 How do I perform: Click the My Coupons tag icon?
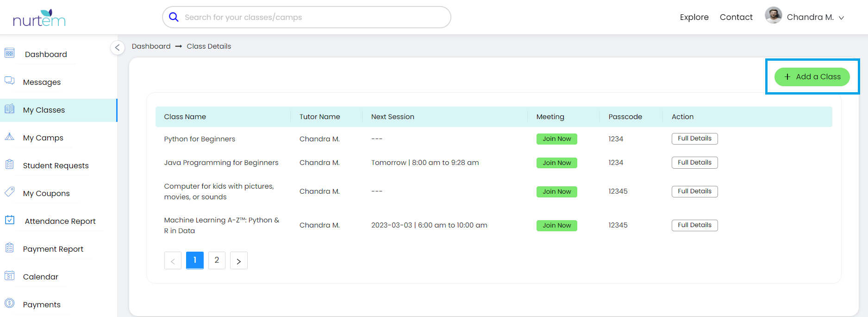click(10, 192)
